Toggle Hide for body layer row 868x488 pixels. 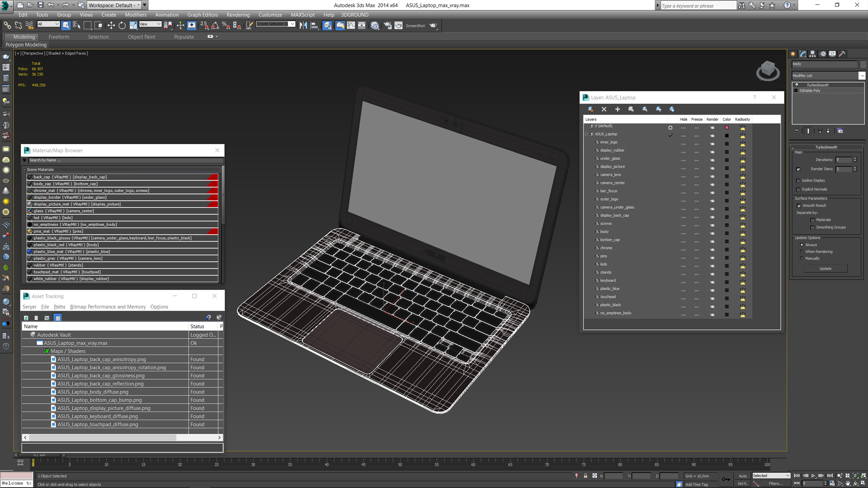click(x=683, y=233)
